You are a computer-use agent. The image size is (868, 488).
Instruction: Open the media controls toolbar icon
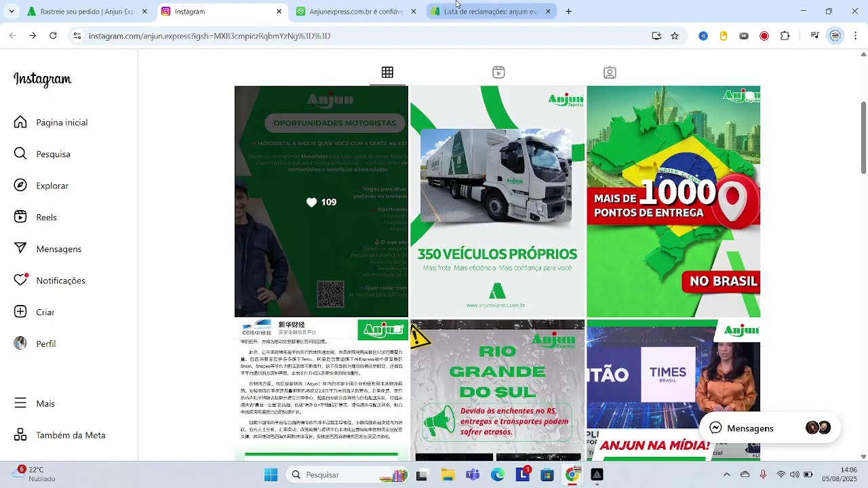point(814,36)
